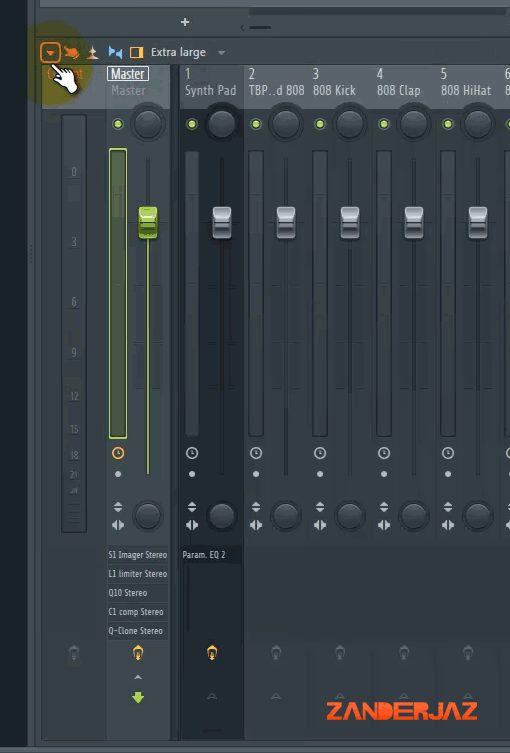Open the C1 comp Stereo effect slot
This screenshot has height=753, width=510.
point(138,612)
